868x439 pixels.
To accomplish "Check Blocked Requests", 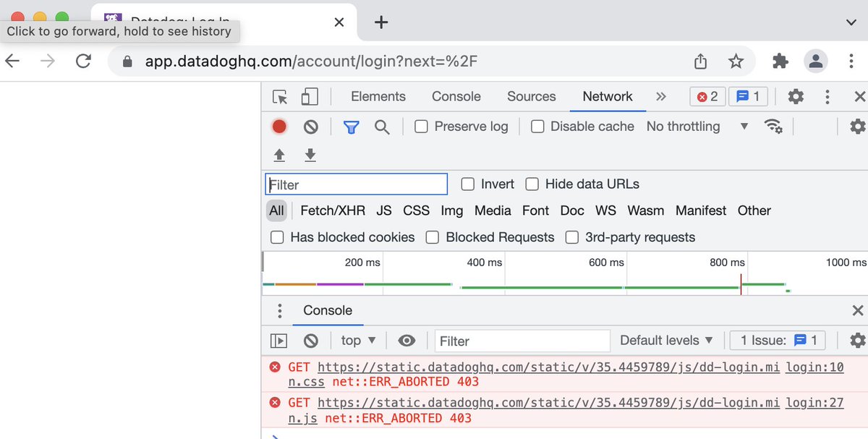I will pos(433,237).
